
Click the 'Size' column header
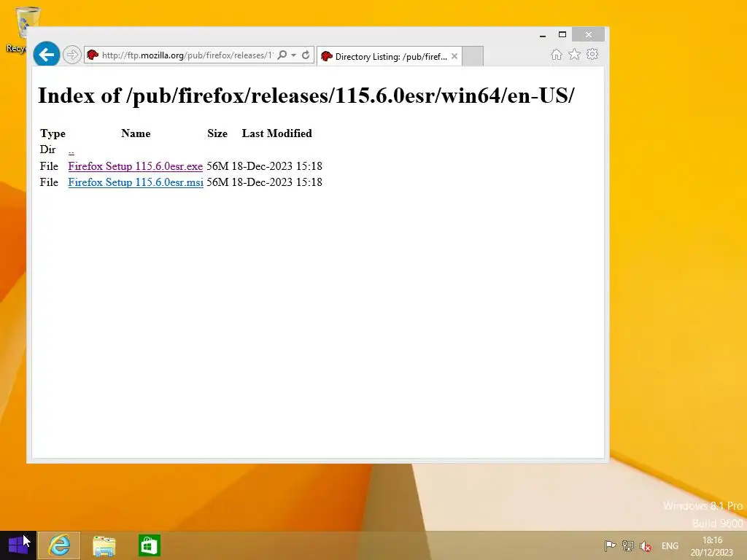coord(217,133)
